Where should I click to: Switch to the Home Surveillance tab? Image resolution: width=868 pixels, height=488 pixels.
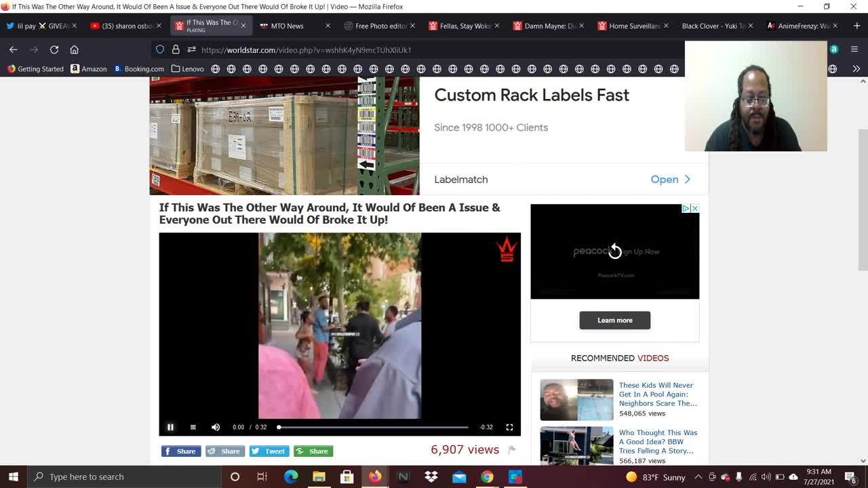634,26
